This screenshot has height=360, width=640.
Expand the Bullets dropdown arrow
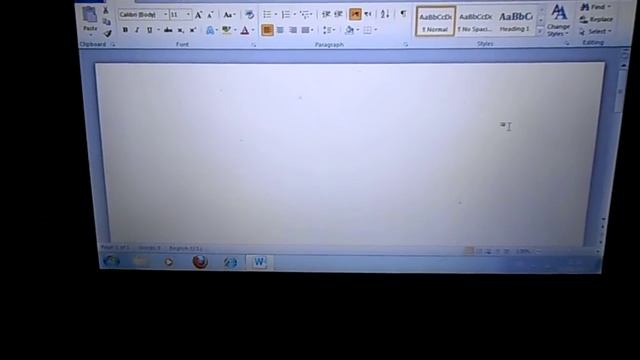point(276,15)
